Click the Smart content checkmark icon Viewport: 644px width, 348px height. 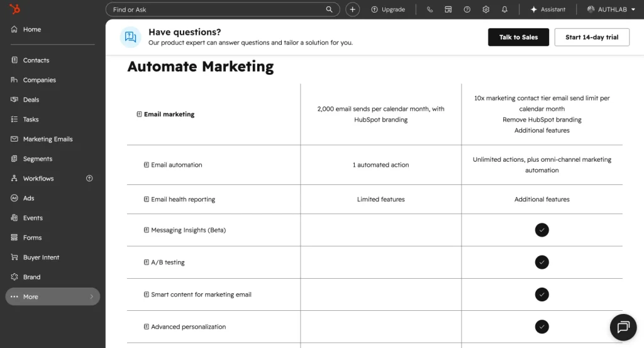pos(541,295)
